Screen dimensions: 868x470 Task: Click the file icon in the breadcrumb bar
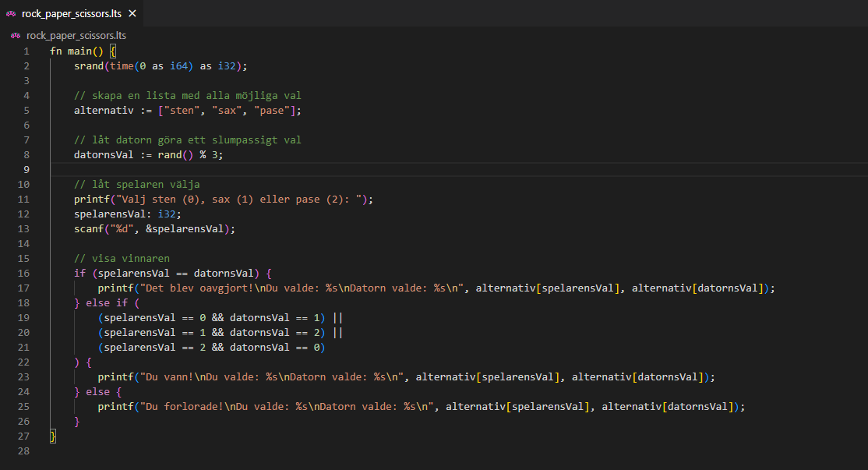point(16,36)
